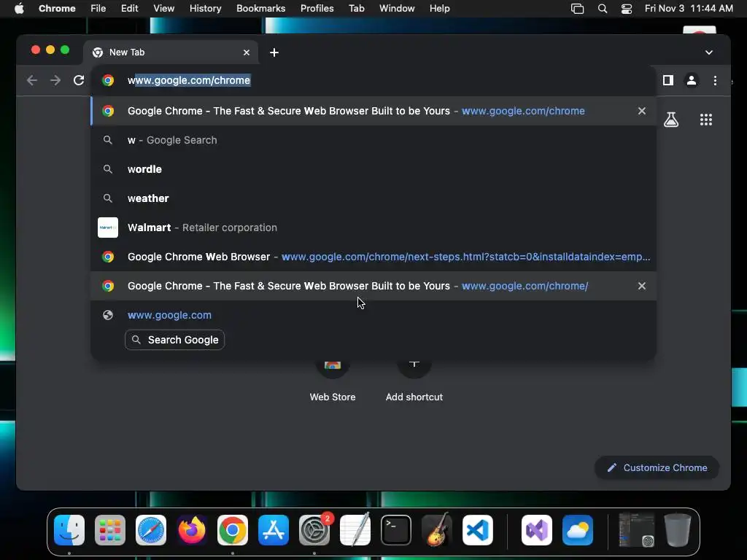Select the Walmart retailer suggestion
Viewport: 747px width, 560px height.
click(x=373, y=227)
